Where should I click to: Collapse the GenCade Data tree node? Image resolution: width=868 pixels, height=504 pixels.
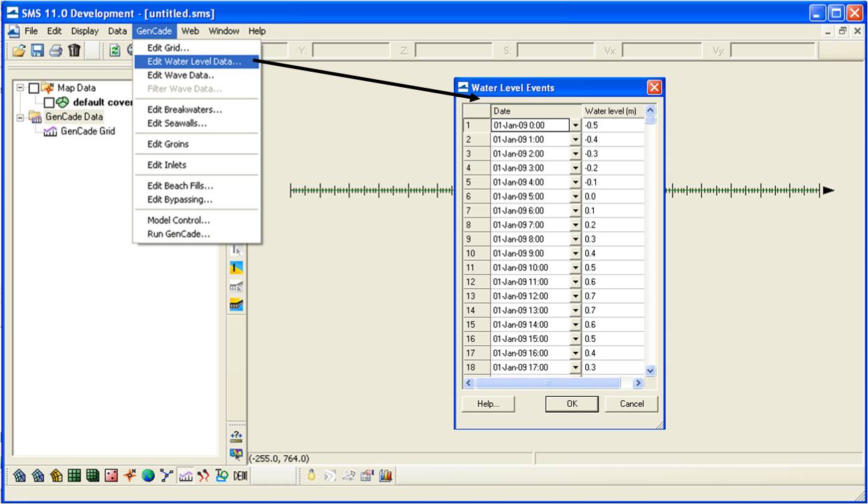(20, 117)
